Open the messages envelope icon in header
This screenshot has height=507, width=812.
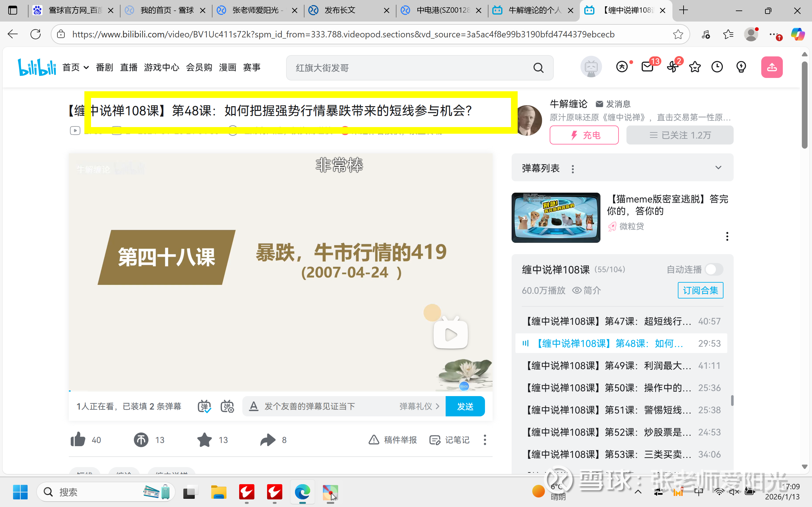point(647,67)
